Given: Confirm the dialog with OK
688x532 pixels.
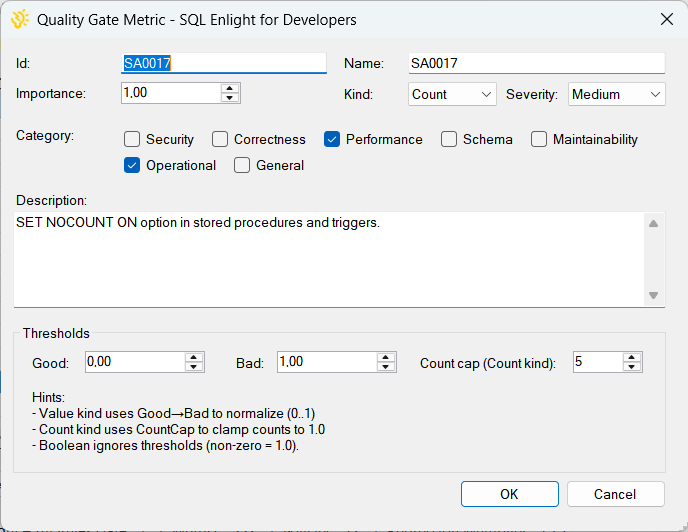Looking at the screenshot, I should [x=509, y=494].
